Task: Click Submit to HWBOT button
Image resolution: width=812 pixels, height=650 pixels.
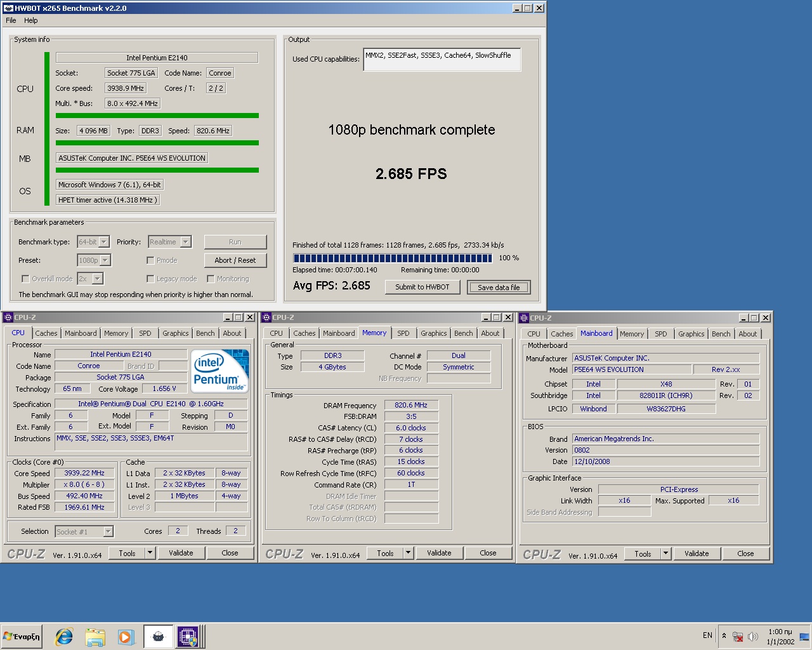Action: (x=422, y=287)
